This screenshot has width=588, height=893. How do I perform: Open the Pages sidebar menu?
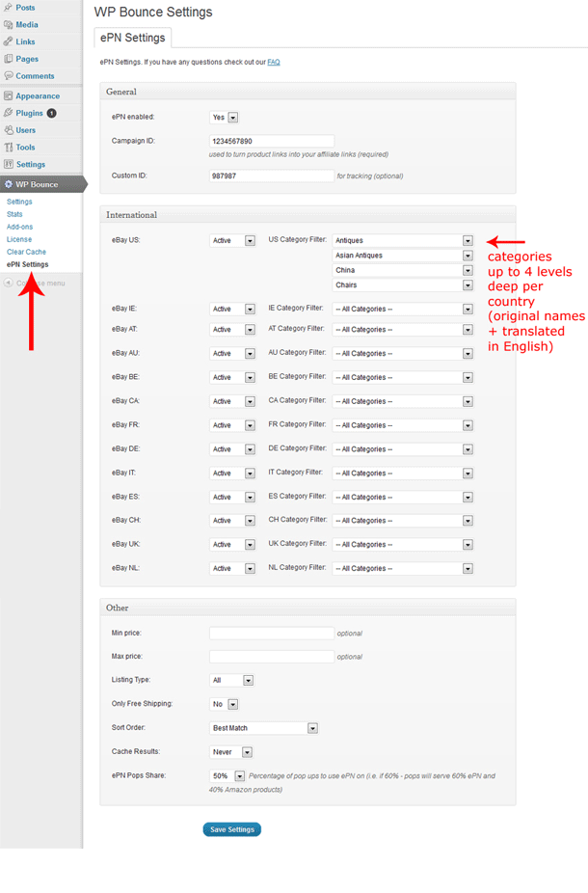click(x=27, y=59)
